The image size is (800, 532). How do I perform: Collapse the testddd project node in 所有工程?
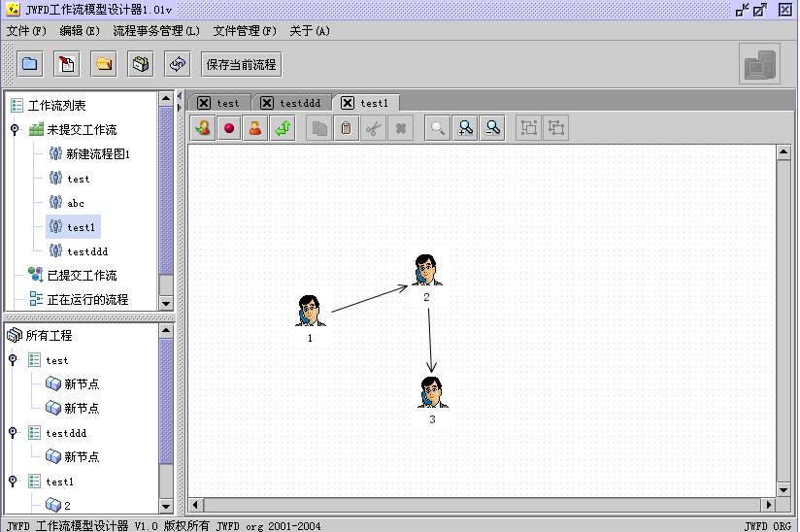point(13,433)
